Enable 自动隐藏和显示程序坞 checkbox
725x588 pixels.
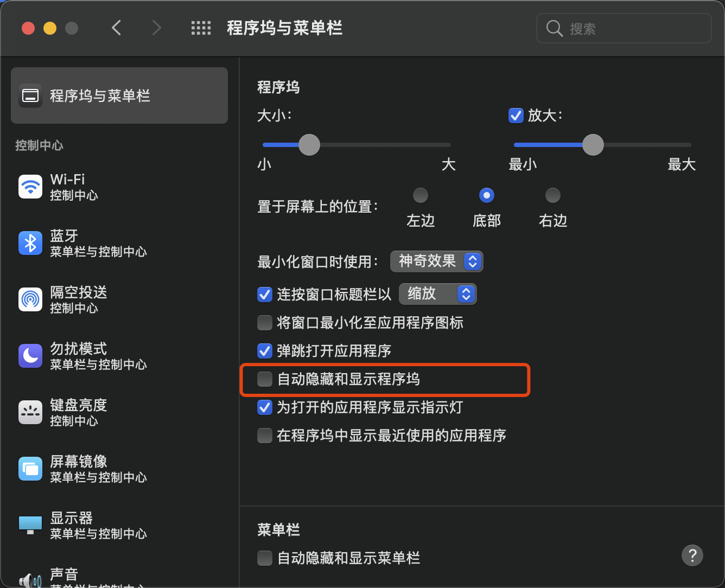click(x=265, y=379)
